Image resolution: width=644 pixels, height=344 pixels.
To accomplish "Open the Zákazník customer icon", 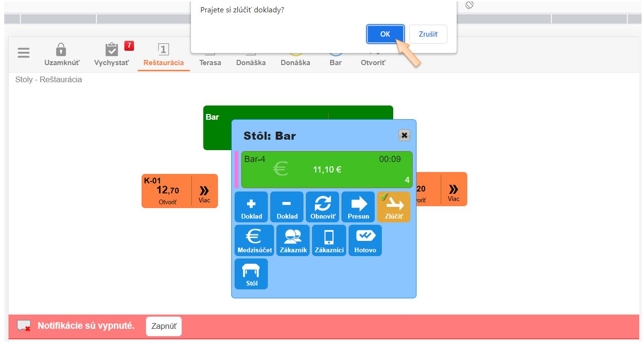I will (293, 240).
